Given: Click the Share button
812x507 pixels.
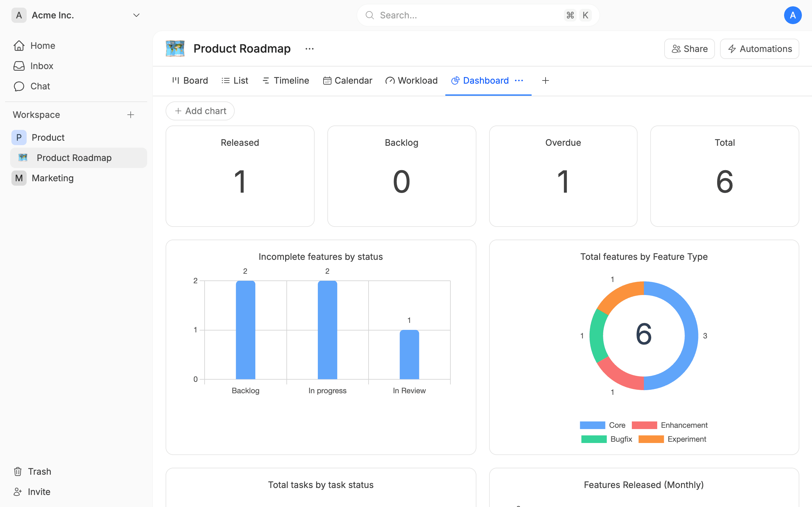Looking at the screenshot, I should point(689,48).
